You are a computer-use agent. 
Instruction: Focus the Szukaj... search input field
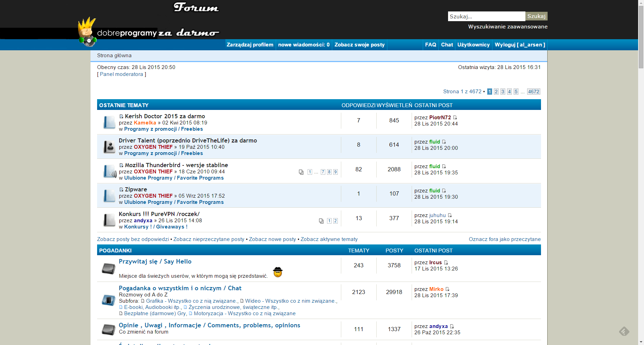pos(486,16)
